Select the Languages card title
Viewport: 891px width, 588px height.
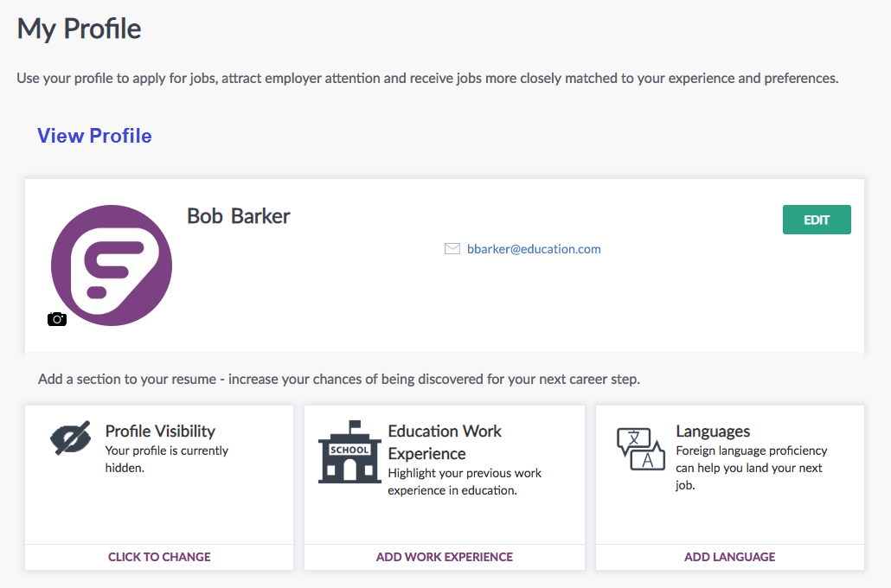point(713,431)
